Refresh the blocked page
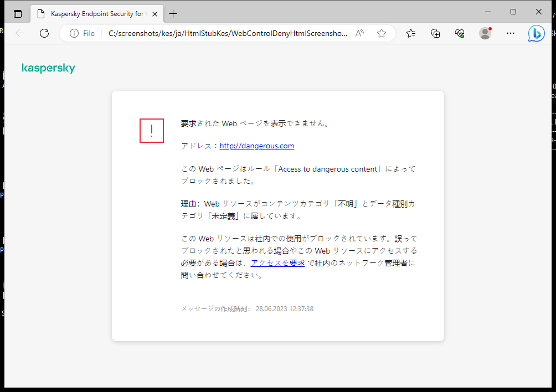 tap(44, 33)
